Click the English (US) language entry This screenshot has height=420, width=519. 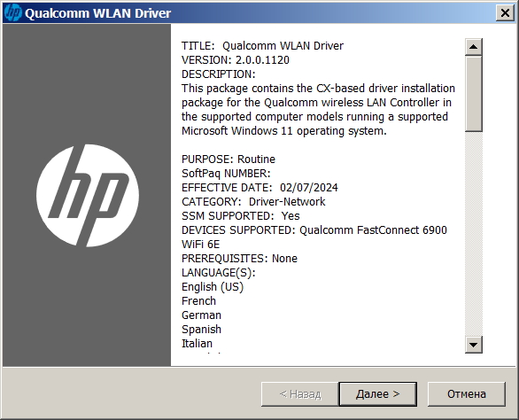click(213, 287)
